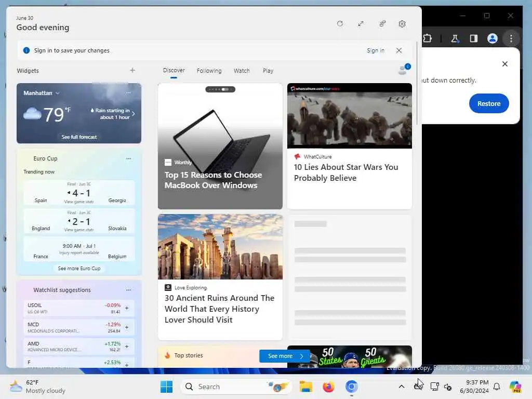Refresh the widgets feed

[x=340, y=24]
